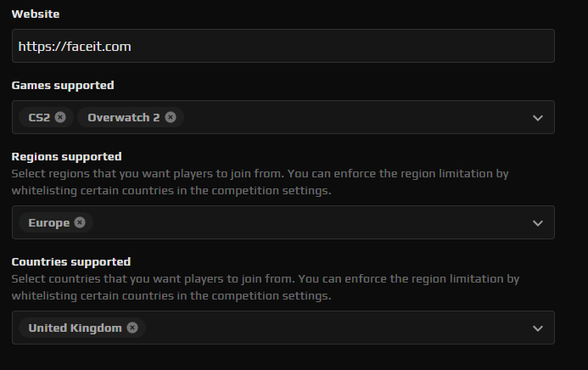Click the Website field label

36,14
